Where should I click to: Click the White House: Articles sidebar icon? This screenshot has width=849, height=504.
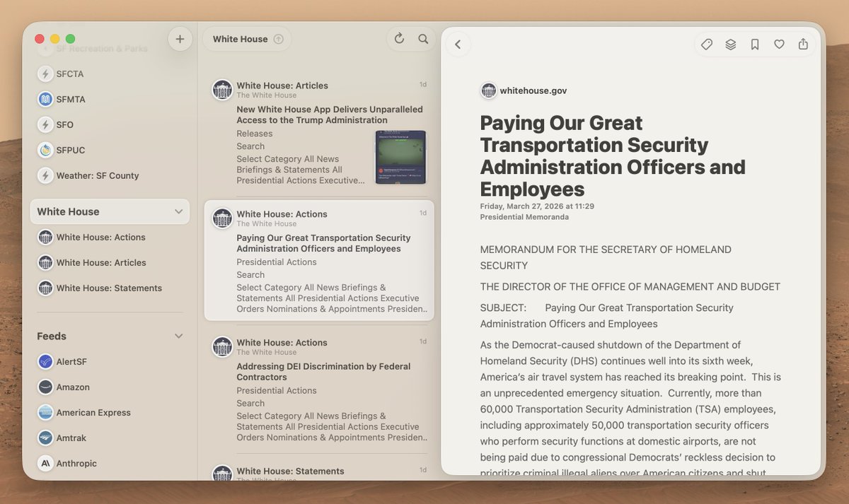coord(45,262)
